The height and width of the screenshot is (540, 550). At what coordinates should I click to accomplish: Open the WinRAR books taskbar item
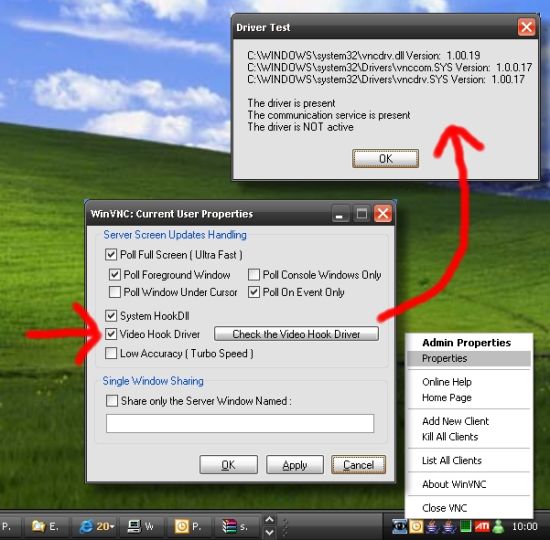pos(235,526)
